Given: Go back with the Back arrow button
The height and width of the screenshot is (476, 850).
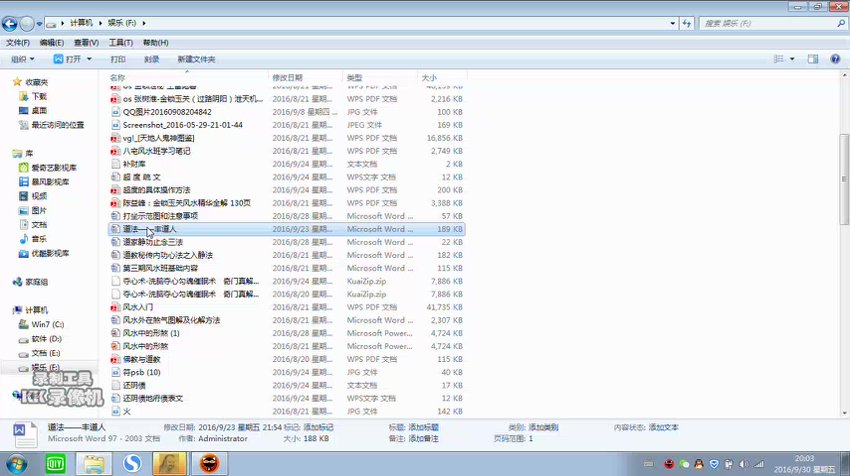Looking at the screenshot, I should point(10,23).
